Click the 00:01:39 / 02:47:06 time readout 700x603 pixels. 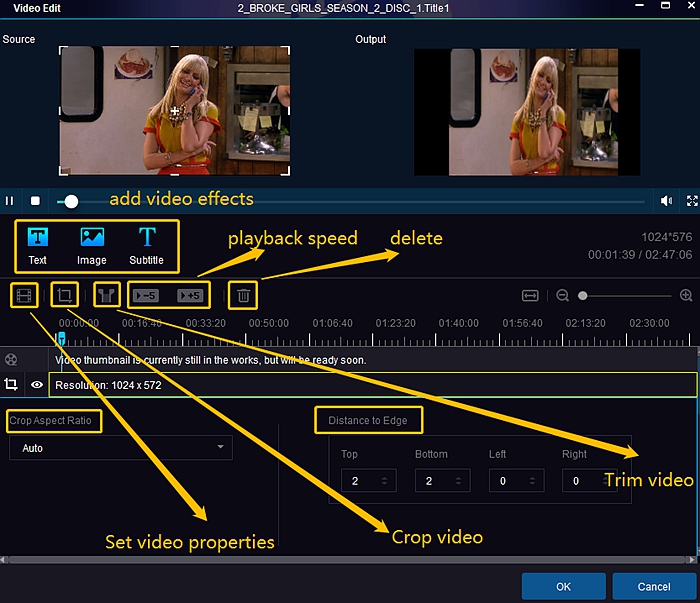(640, 254)
